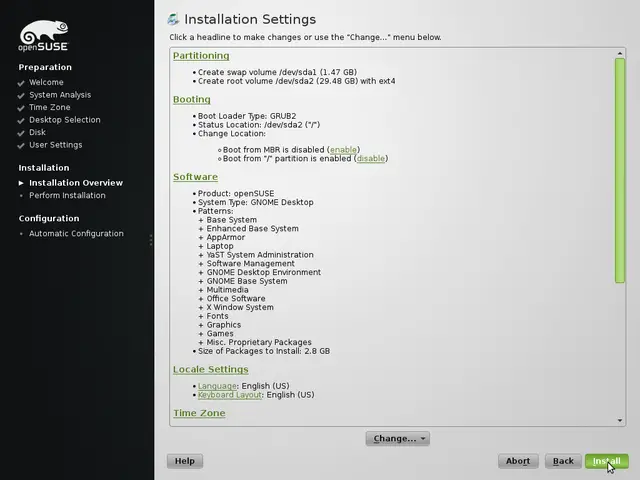Select Automatic Configuration step in the sidebar
The width and height of the screenshot is (640, 480).
76,233
